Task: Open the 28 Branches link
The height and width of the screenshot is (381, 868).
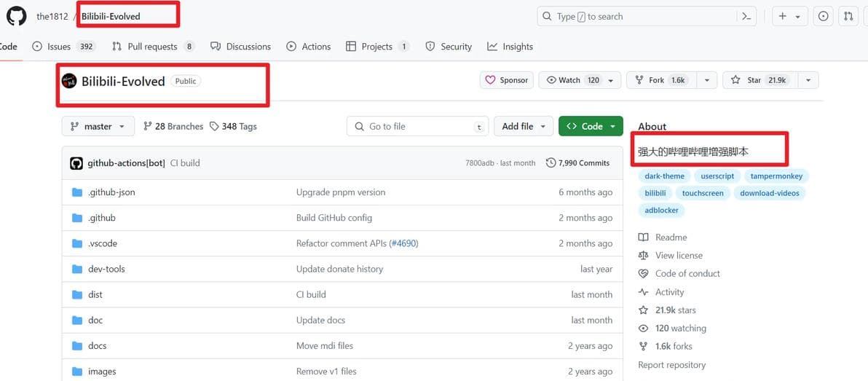Action: pos(173,126)
